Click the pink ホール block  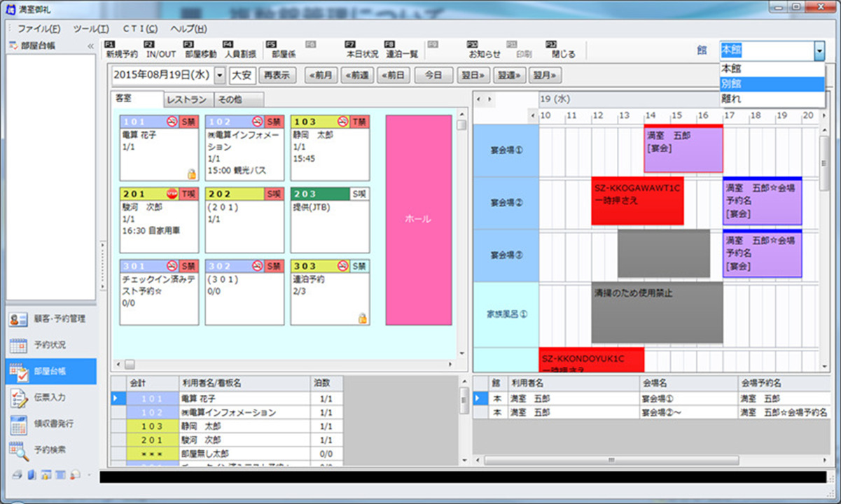coord(418,219)
